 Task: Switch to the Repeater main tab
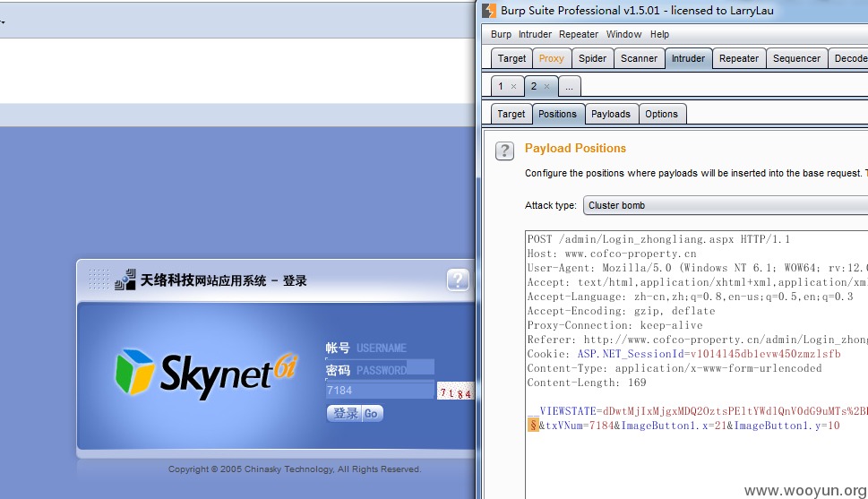pos(738,59)
